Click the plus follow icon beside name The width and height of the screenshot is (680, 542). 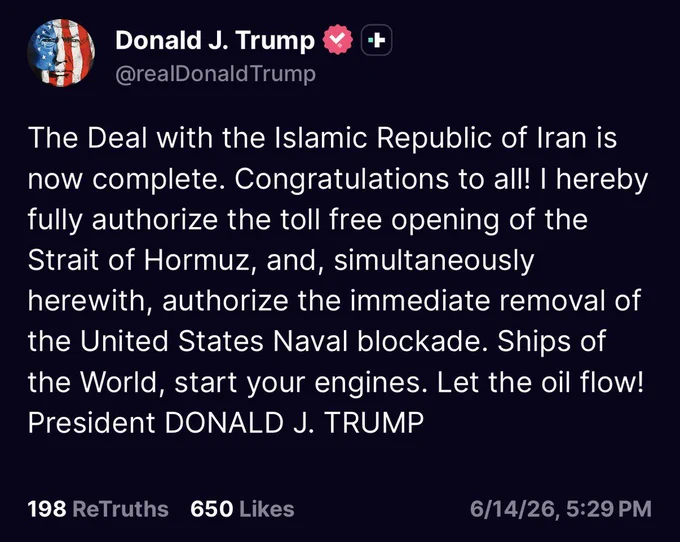click(x=376, y=40)
